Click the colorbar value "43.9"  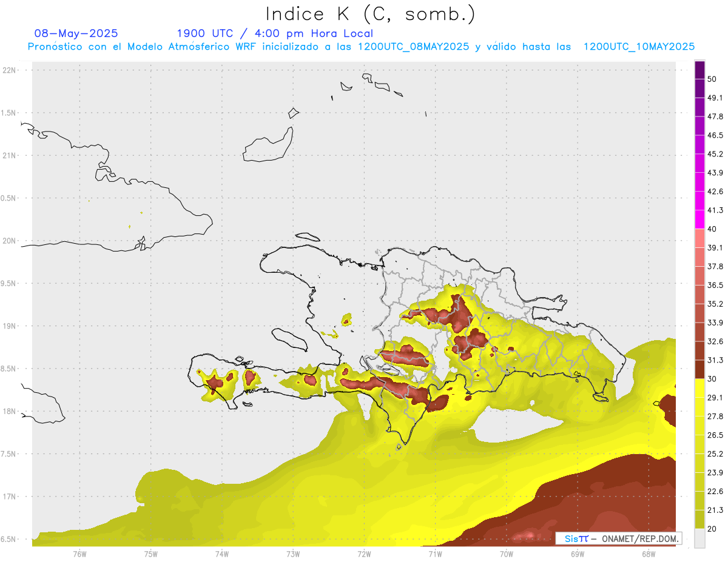pos(715,173)
